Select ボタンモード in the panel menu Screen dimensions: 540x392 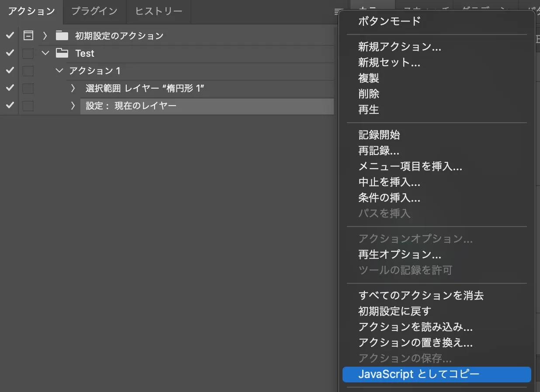389,21
